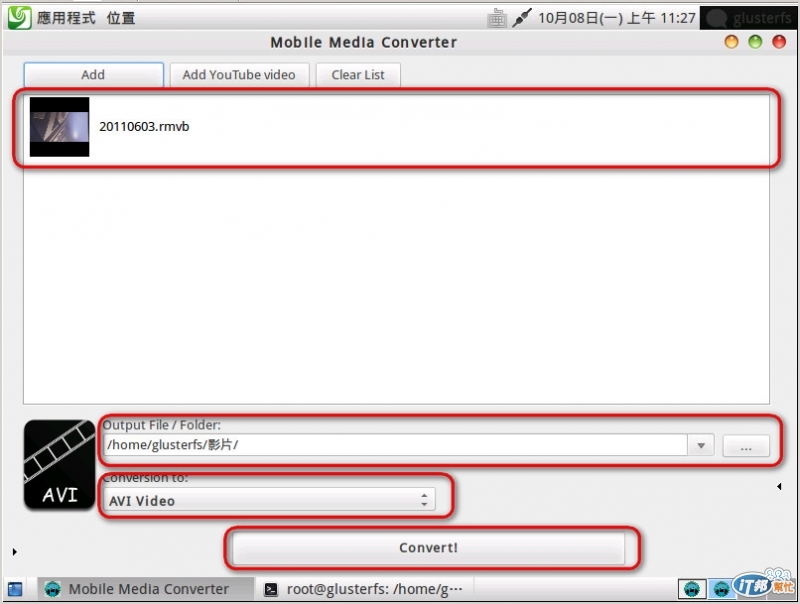The width and height of the screenshot is (800, 604).
Task: Expand the output folder dropdown arrow
Action: (x=701, y=445)
